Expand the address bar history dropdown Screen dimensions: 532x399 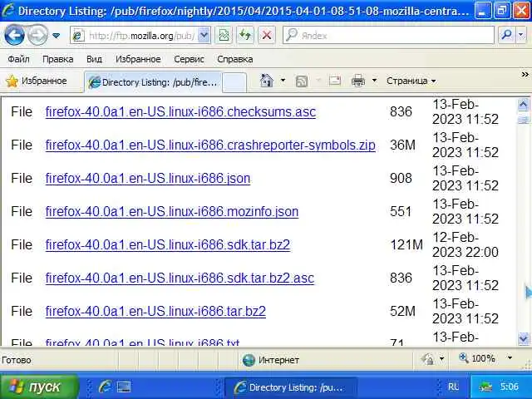click(204, 35)
